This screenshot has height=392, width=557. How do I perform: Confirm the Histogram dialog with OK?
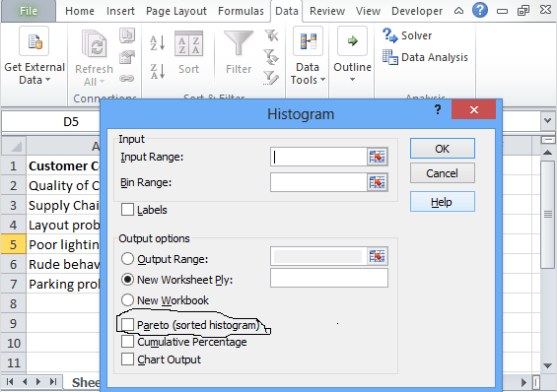tap(443, 149)
